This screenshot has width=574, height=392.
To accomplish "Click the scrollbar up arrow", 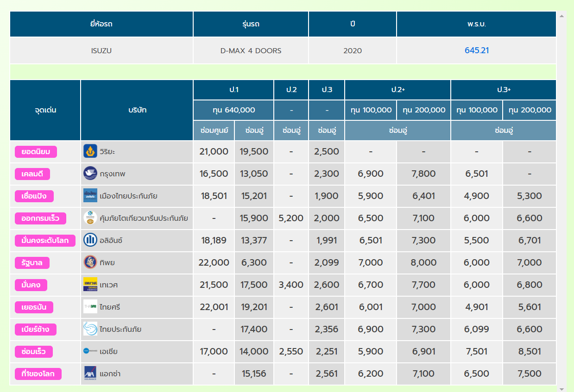I will pos(562,16).
